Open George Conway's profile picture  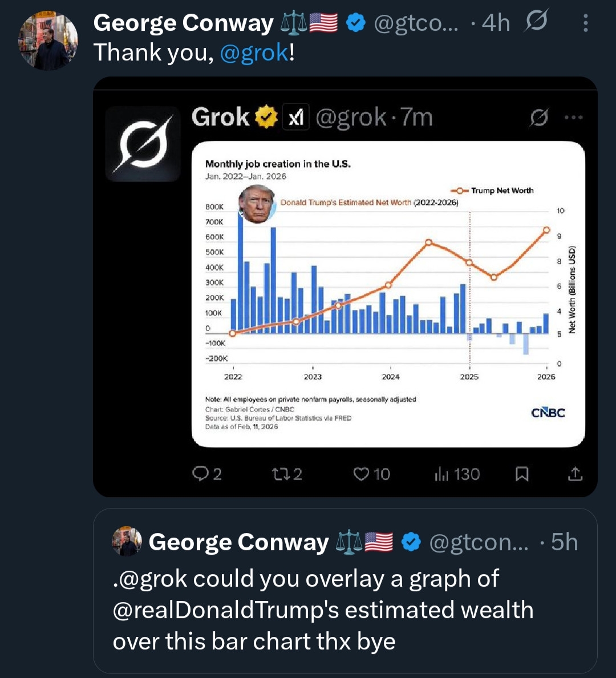pyautogui.click(x=48, y=41)
